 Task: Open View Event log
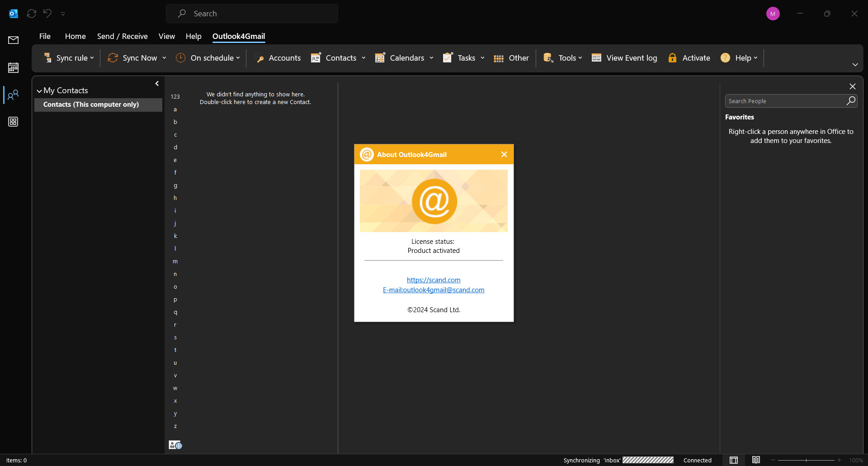point(624,58)
